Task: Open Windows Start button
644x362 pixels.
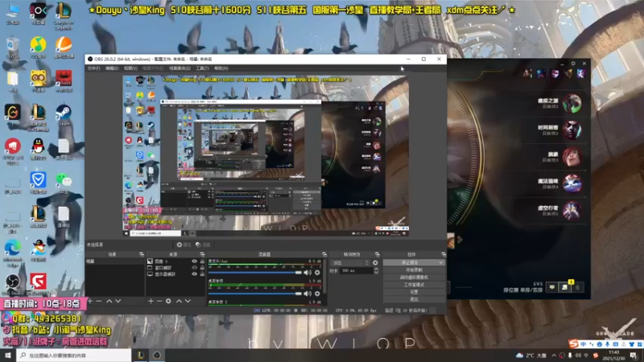Action: tap(8, 355)
